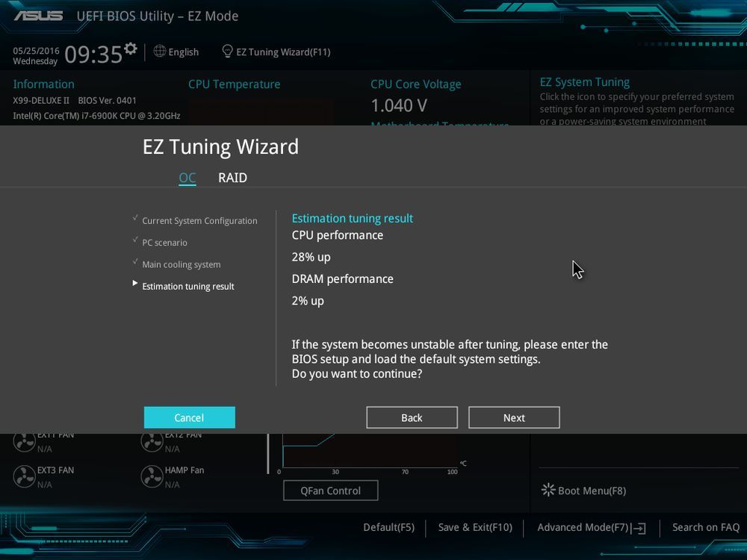
Task: Click the HAMP Fan fan icon
Action: pos(152,476)
